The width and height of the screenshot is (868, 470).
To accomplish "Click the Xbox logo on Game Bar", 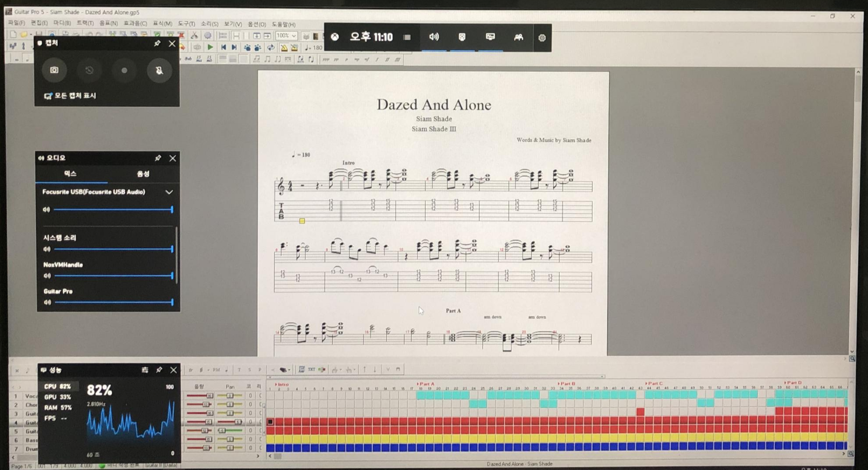I will click(334, 37).
